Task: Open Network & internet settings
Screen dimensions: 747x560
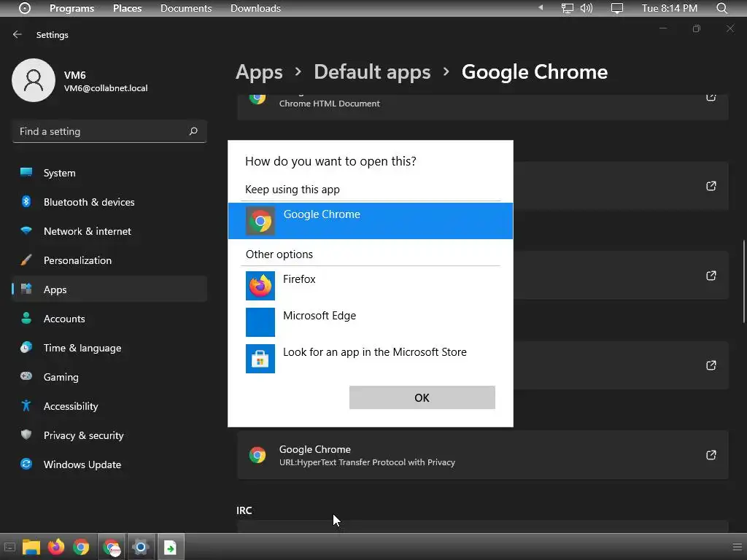Action: point(109,231)
